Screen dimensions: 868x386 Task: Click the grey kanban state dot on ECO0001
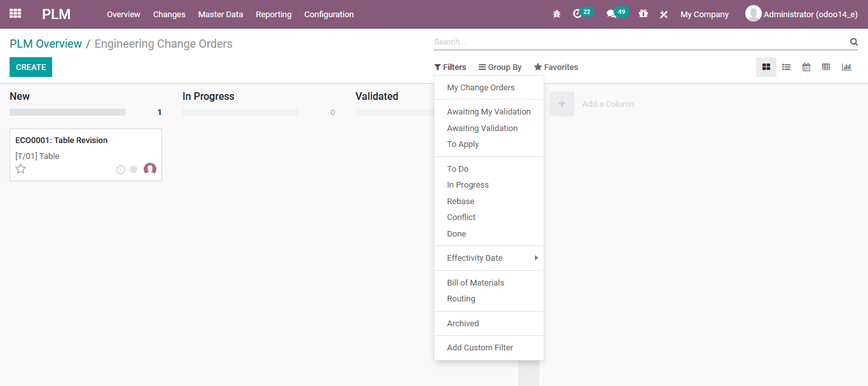click(134, 169)
